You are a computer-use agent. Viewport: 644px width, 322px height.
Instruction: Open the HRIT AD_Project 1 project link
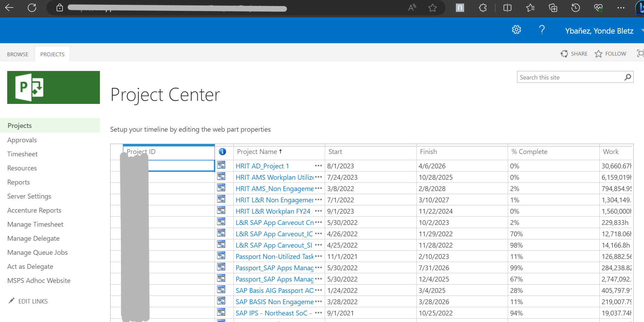tap(262, 166)
